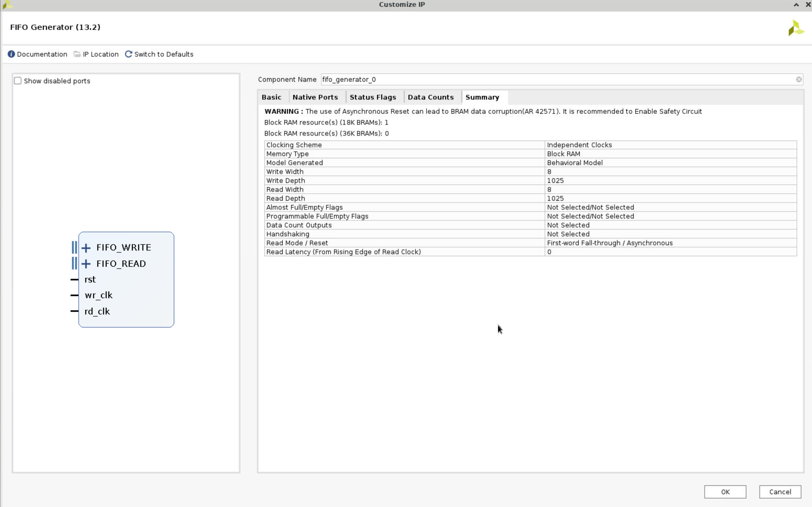Click the Switch to Defaults icon

tap(128, 54)
